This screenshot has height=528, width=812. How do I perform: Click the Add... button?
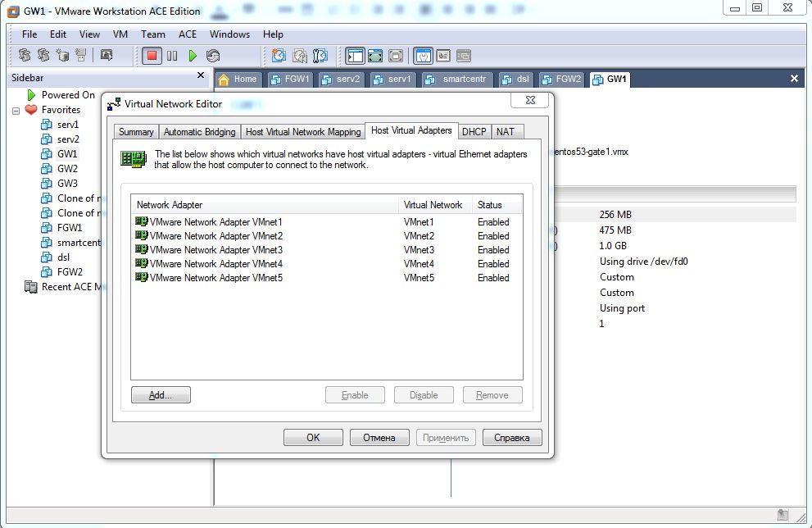coord(161,395)
